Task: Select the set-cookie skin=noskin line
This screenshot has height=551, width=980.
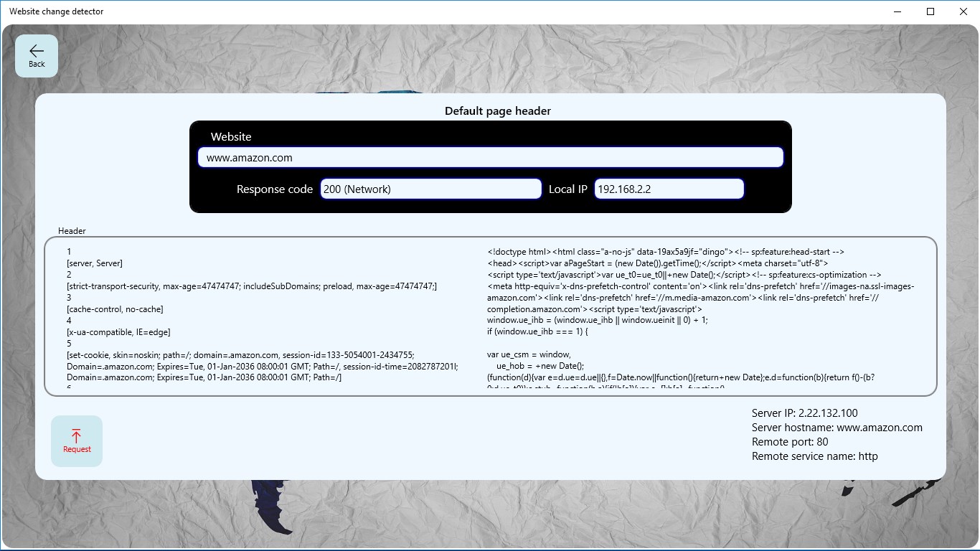Action: 240,355
